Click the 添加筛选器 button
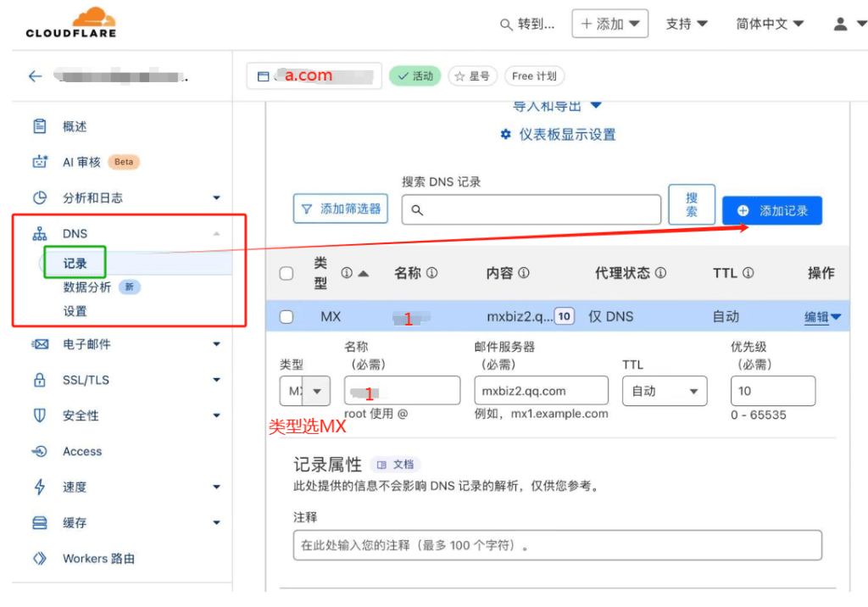868x607 pixels. point(341,209)
